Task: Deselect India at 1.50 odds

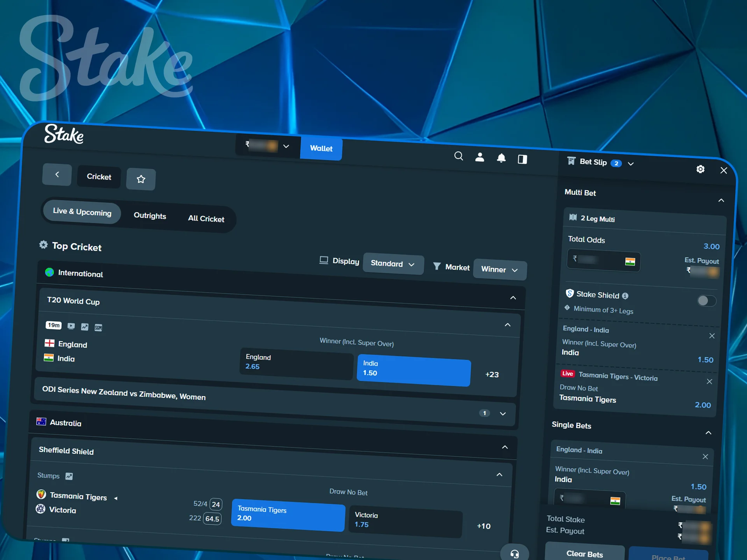Action: click(x=414, y=369)
